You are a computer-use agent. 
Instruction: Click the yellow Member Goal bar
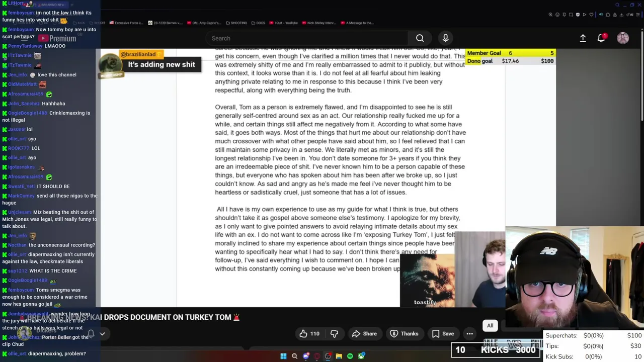point(510,53)
